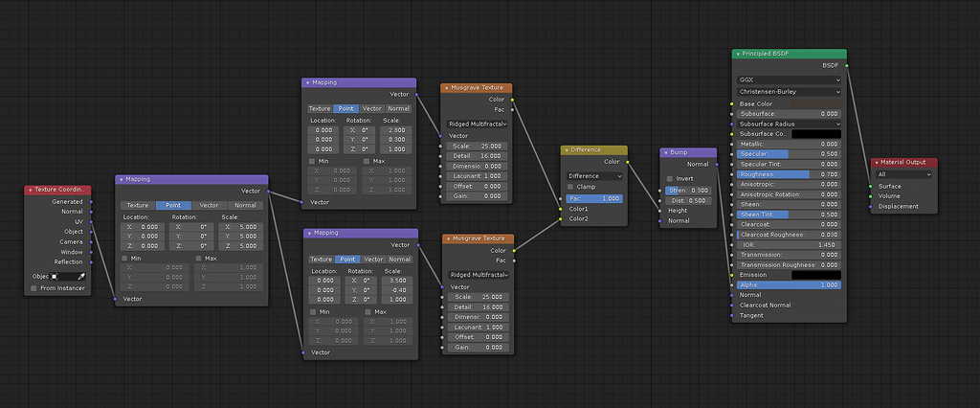The height and width of the screenshot is (408, 980).
Task: Tick Max in Mapping node with Scale 5.000
Action: point(199,258)
